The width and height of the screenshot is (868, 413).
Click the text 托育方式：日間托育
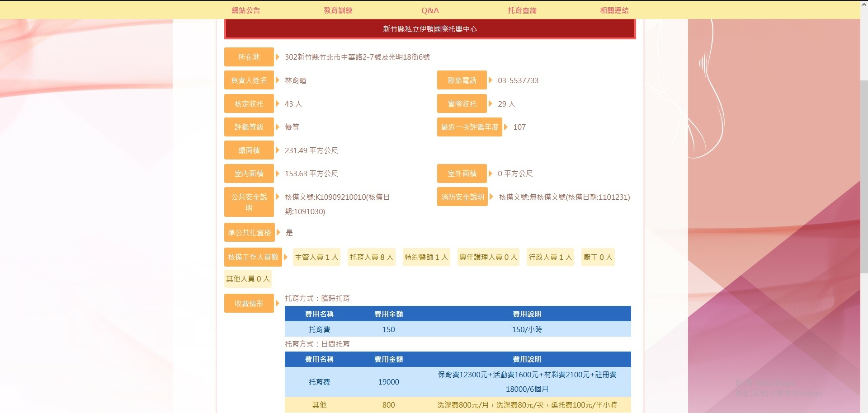317,344
